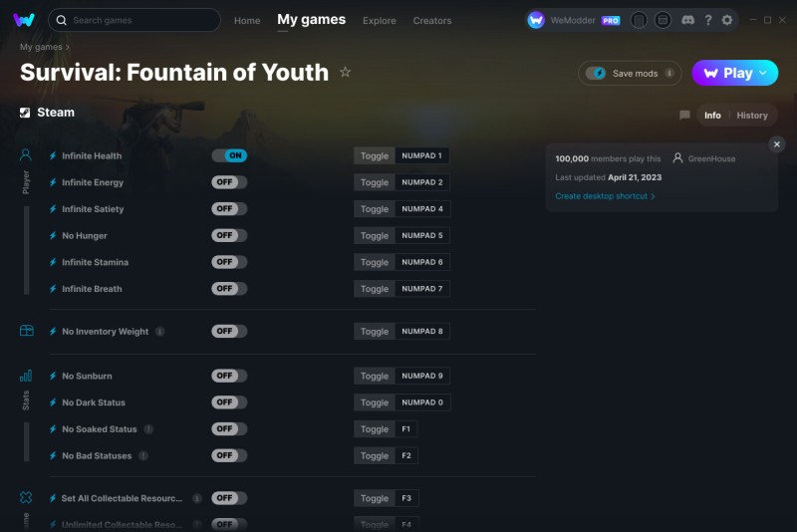Viewport: 797px width, 532px height.
Task: Turn off Infinite Health
Action: (229, 155)
